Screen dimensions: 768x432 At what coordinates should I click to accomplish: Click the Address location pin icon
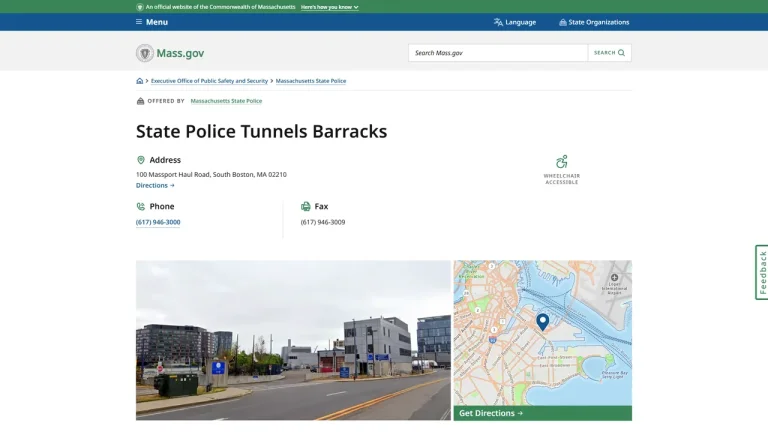pyautogui.click(x=141, y=160)
